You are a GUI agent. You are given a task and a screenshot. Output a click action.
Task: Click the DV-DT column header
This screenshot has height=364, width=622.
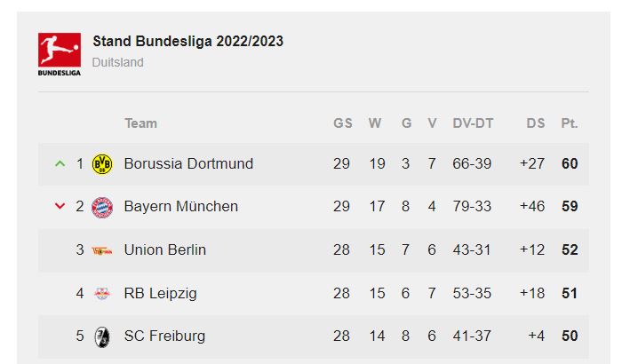click(472, 123)
